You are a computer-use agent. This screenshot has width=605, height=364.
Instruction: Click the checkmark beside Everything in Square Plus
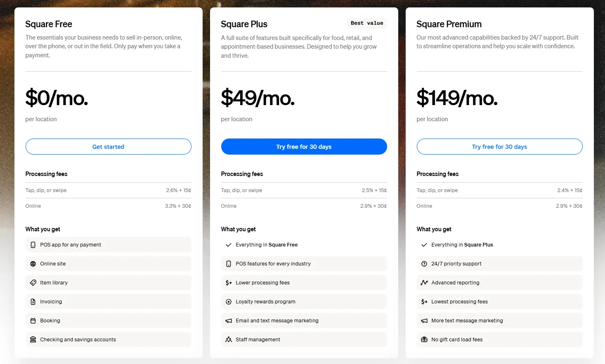pyautogui.click(x=424, y=244)
